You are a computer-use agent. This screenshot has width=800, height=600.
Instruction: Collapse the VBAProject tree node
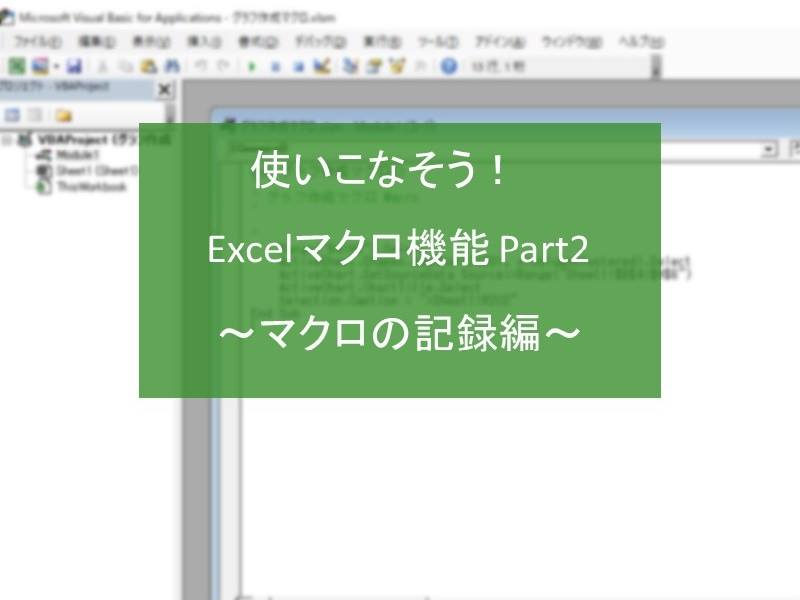[8, 140]
